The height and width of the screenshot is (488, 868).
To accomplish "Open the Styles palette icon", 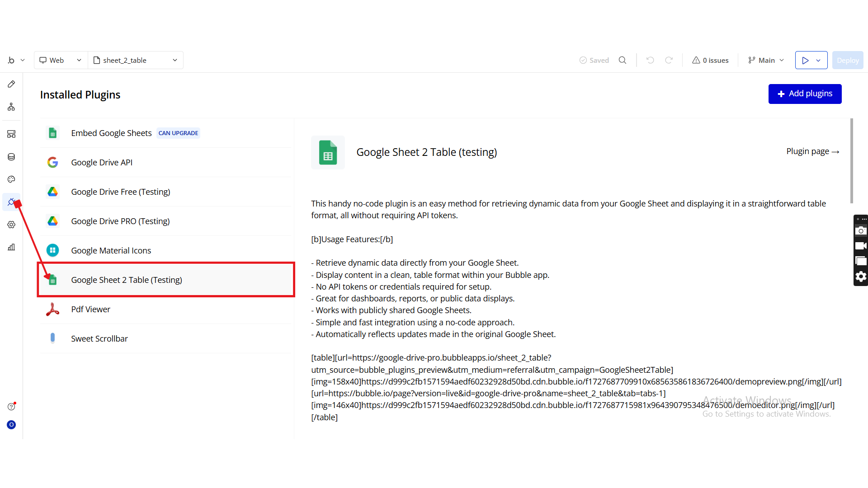I will point(11,179).
